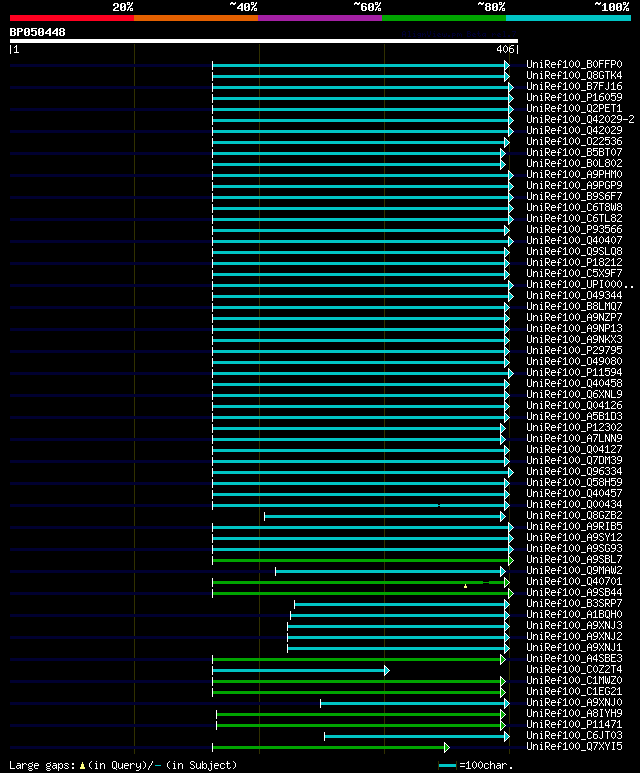This screenshot has width=640, height=773.
Task: Click the alignment bar for UniRef100_Q8GZB2
Action: (383, 516)
